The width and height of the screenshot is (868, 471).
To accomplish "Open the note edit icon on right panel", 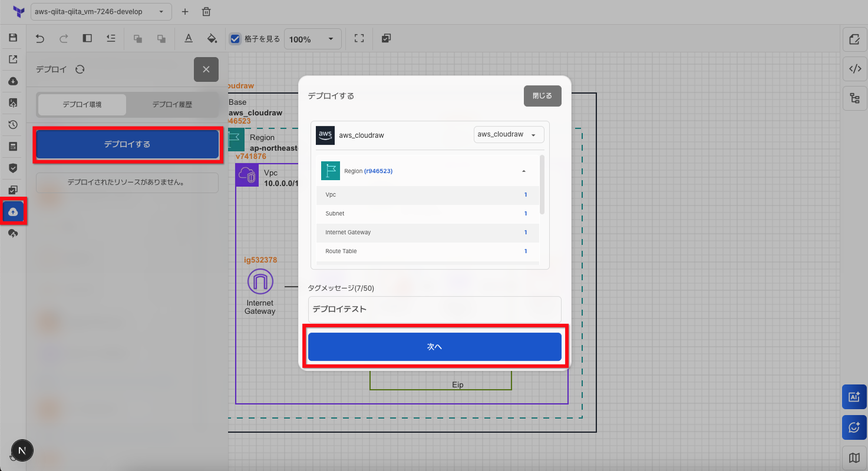I will pyautogui.click(x=854, y=39).
